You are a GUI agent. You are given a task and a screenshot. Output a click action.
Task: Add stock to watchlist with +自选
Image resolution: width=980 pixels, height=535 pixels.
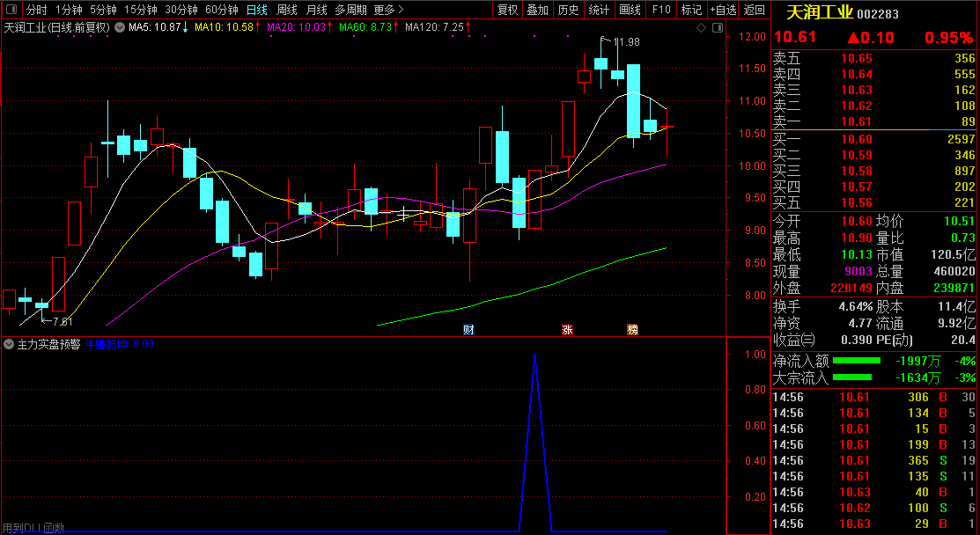pyautogui.click(x=722, y=10)
